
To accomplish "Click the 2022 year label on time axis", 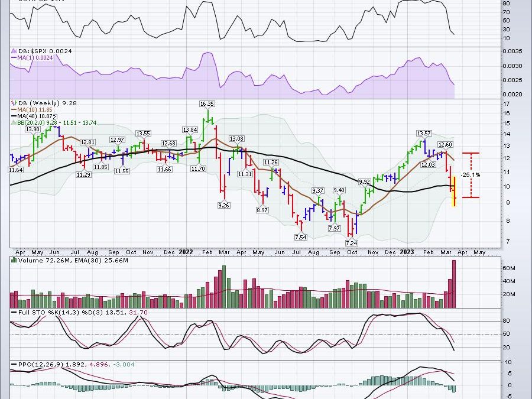I will tap(186, 252).
